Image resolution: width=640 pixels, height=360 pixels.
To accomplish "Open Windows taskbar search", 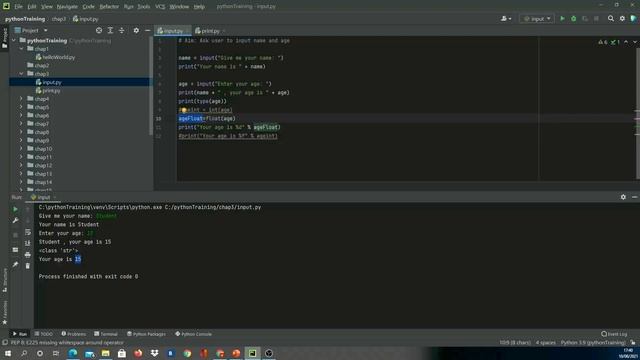I will point(24,353).
